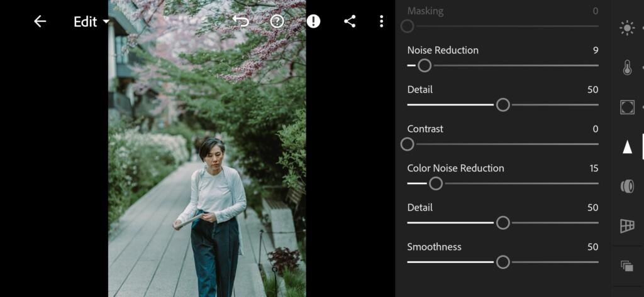Image resolution: width=644 pixels, height=297 pixels.
Task: Adjust the Masking slider handle
Action: (x=407, y=26)
